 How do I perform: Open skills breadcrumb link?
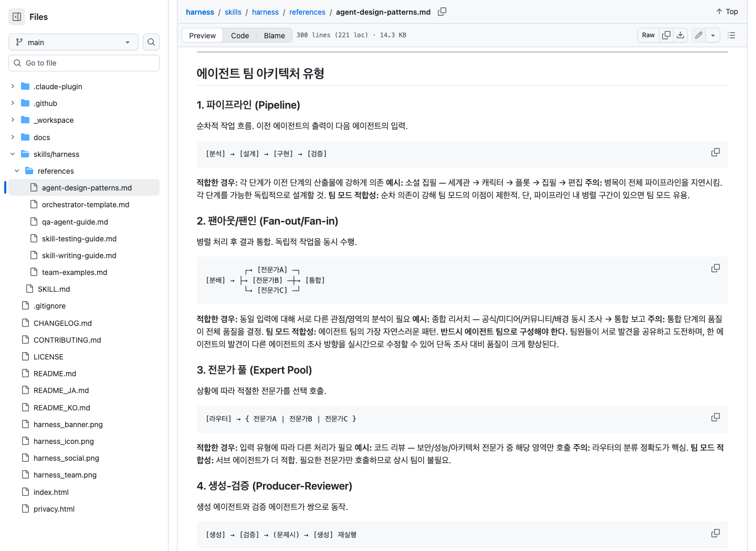pyautogui.click(x=233, y=12)
